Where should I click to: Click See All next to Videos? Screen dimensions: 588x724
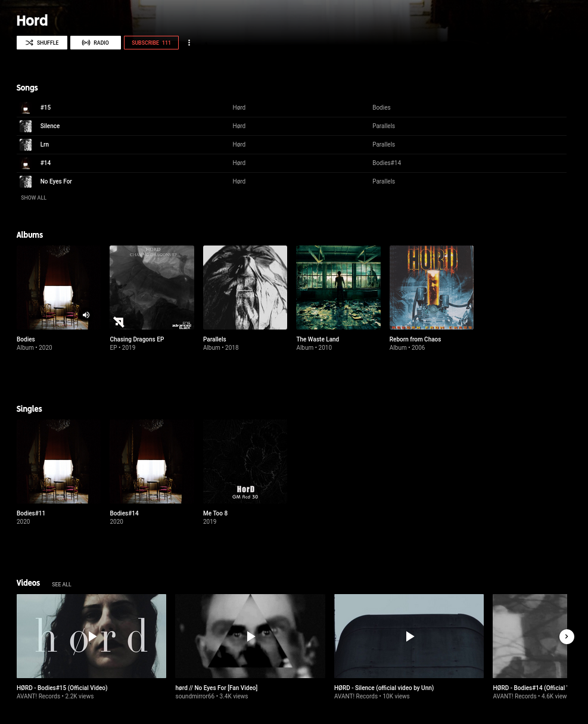coord(61,585)
